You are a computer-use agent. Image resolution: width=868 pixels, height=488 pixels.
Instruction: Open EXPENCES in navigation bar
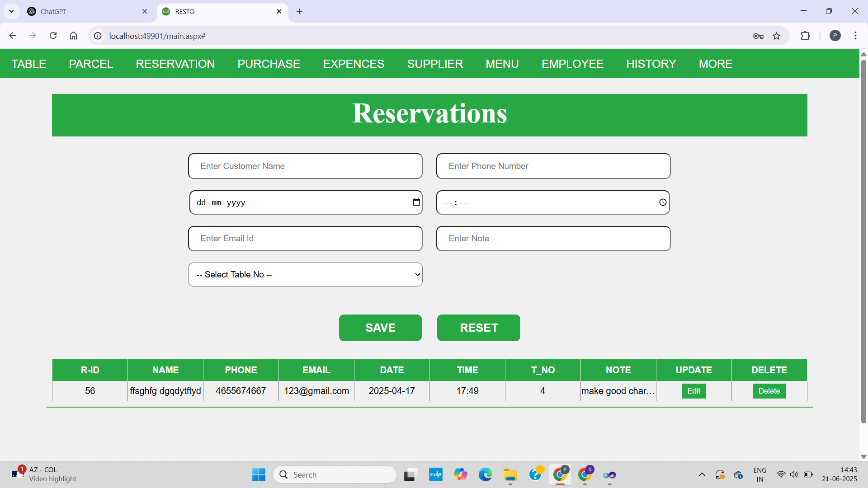click(354, 64)
